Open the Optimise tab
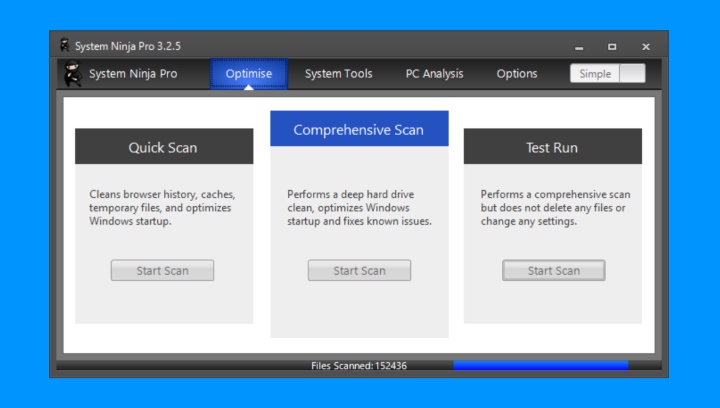The width and height of the screenshot is (720, 408). (249, 73)
